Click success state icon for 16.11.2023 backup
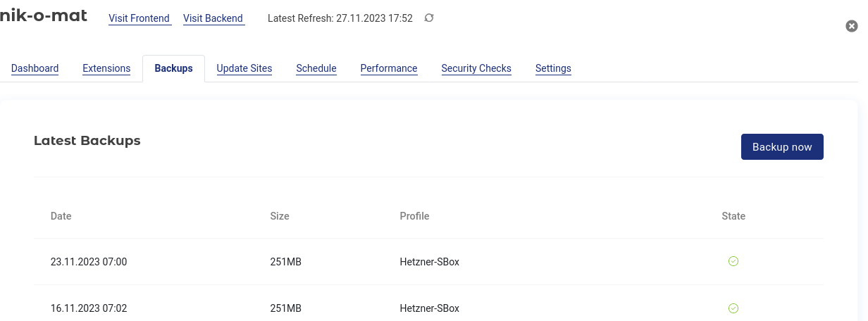 point(733,308)
